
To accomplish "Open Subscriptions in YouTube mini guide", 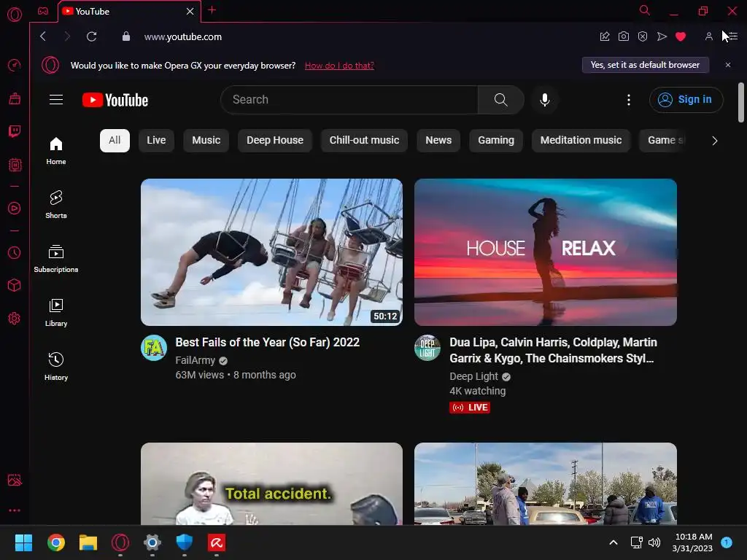I will (x=56, y=258).
